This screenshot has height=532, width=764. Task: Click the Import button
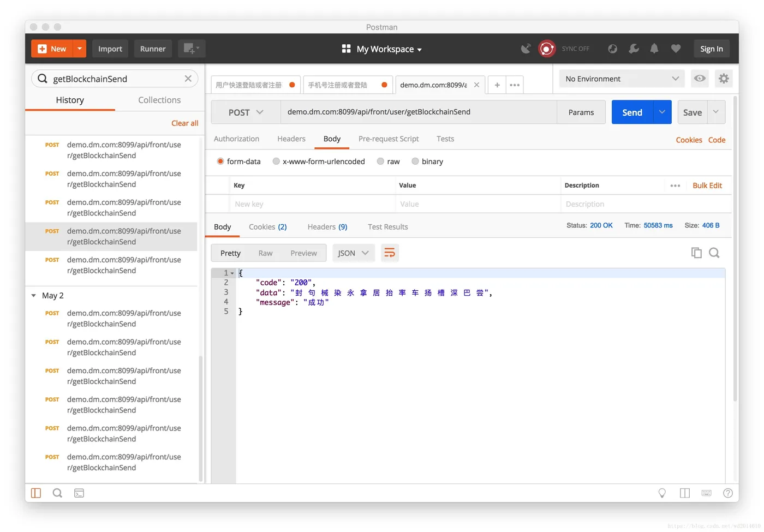click(x=110, y=49)
